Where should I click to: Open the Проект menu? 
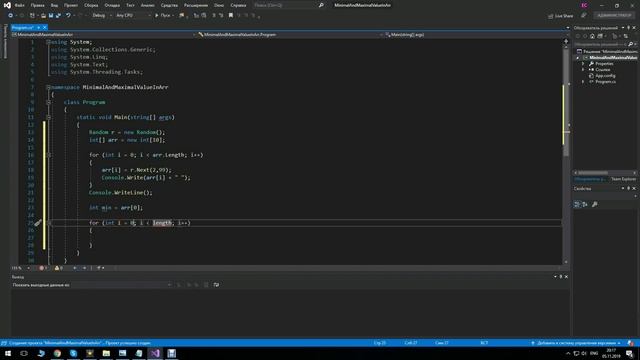click(x=71, y=5)
